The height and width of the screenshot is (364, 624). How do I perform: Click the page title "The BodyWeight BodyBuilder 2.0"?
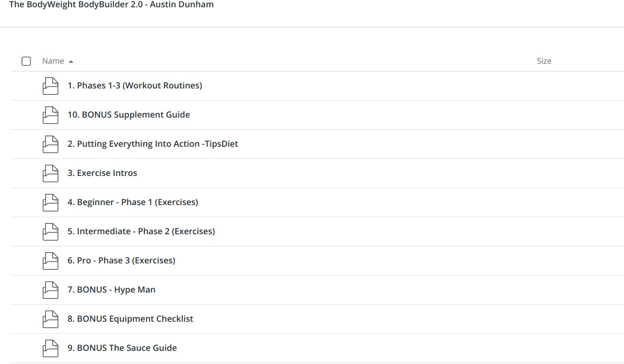112,4
